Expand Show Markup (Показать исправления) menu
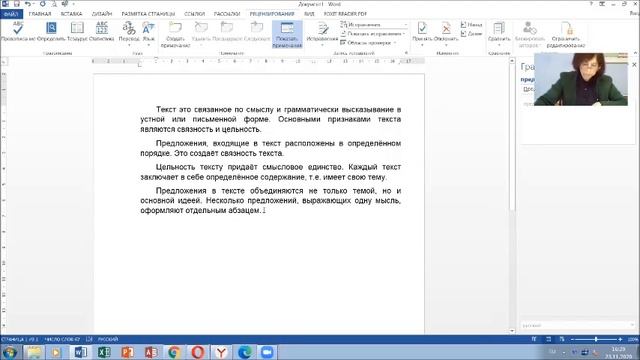 click(x=373, y=34)
